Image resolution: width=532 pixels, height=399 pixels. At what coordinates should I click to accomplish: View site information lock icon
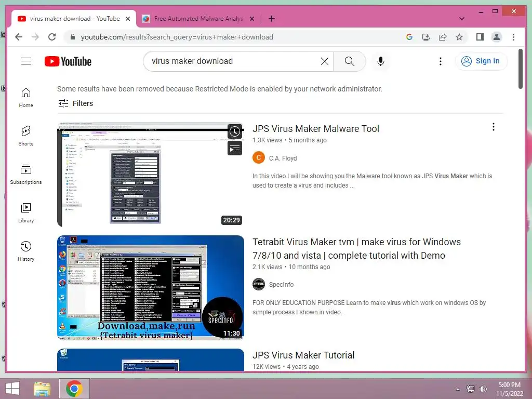pyautogui.click(x=73, y=37)
